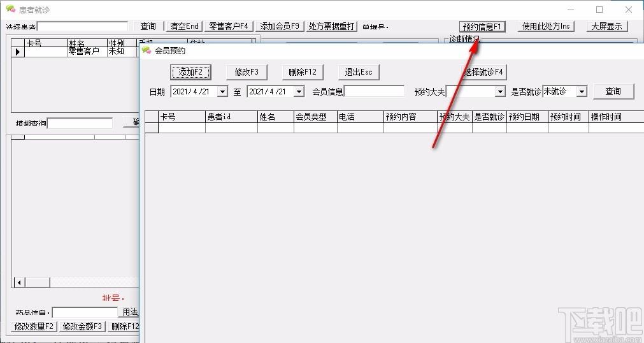Expand the 是否就诊 dropdown
644x343 pixels.
(x=581, y=92)
